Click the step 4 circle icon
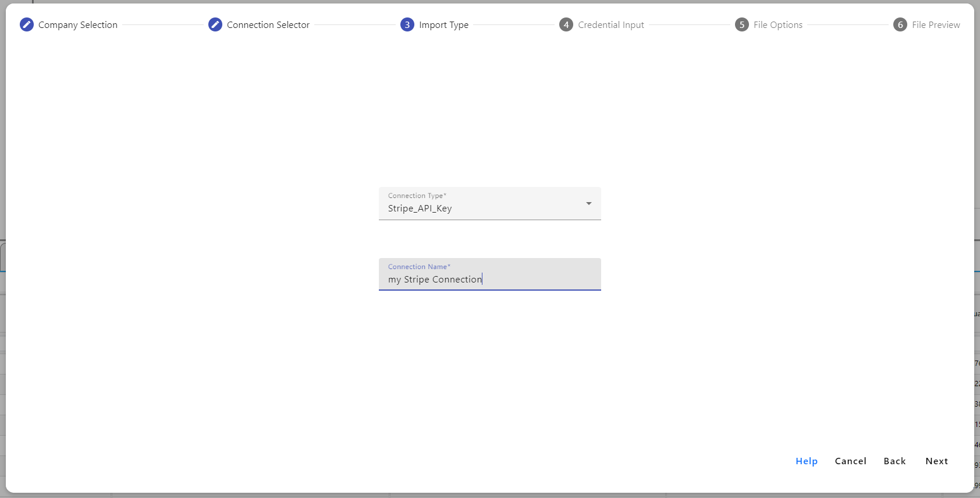 [566, 24]
